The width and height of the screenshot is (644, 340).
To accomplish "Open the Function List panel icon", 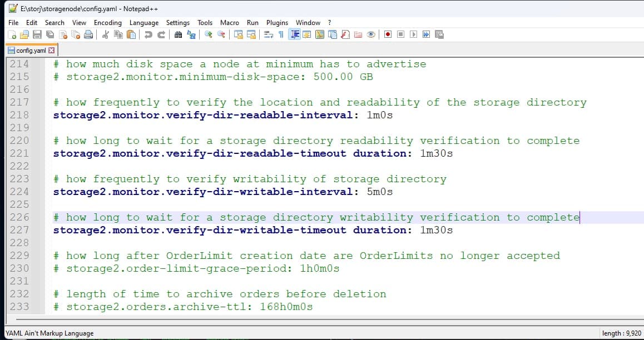I will (x=345, y=35).
